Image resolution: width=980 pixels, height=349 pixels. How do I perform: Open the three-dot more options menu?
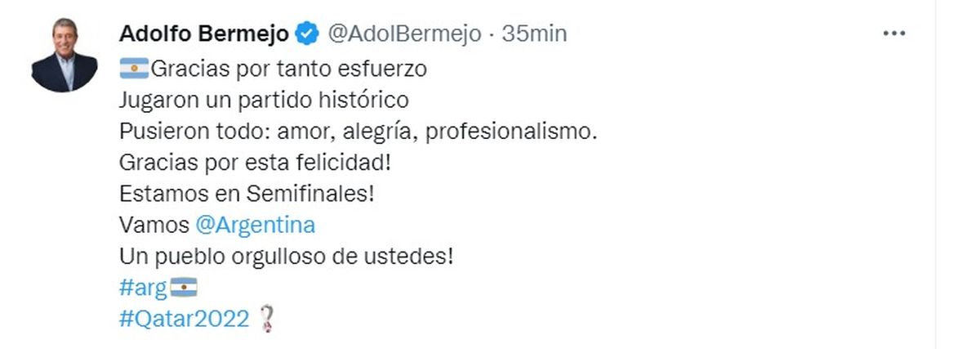(x=895, y=34)
